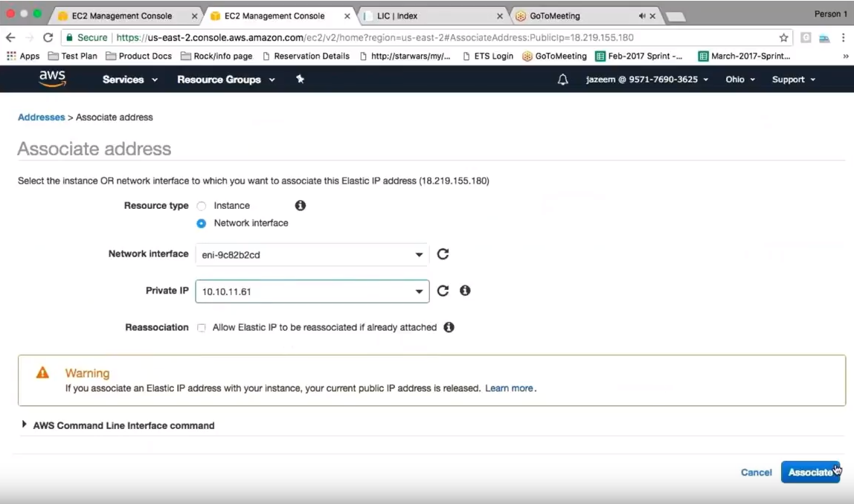Click the pin shortcuts star icon in AWS navbar

click(x=300, y=79)
